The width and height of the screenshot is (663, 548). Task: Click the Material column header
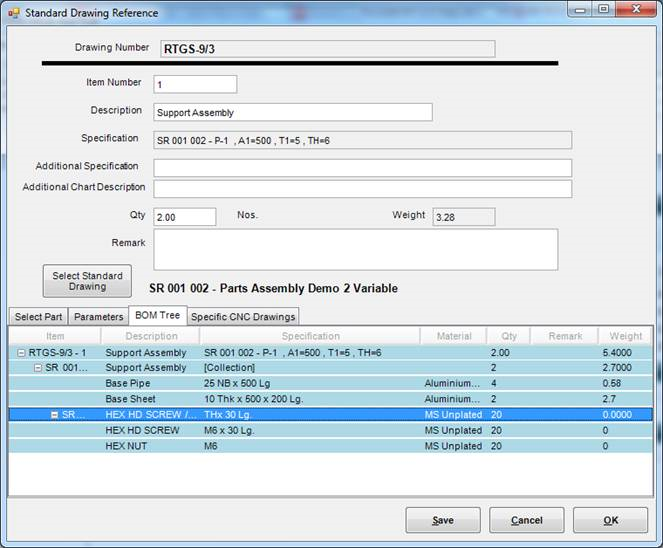point(454,336)
